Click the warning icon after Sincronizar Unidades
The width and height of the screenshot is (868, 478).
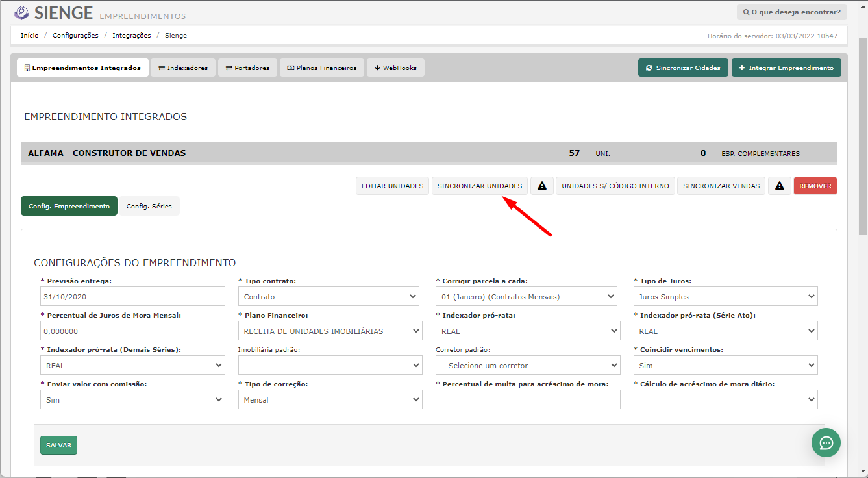point(542,186)
